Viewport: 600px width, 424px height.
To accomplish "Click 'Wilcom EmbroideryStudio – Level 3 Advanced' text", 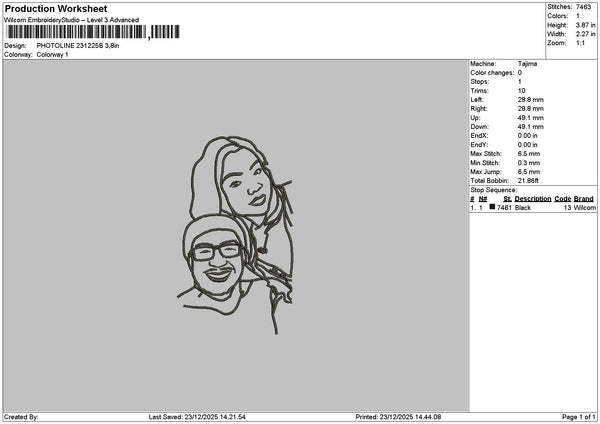I will (x=72, y=20).
